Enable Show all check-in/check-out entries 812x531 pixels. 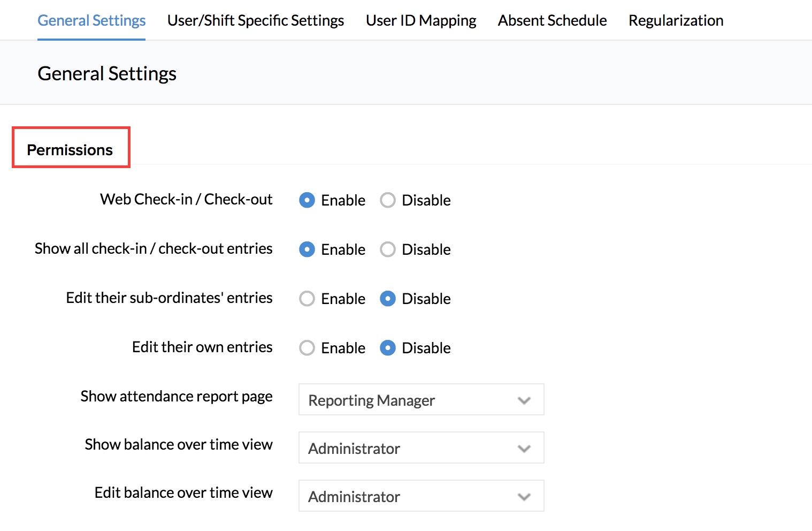[307, 249]
